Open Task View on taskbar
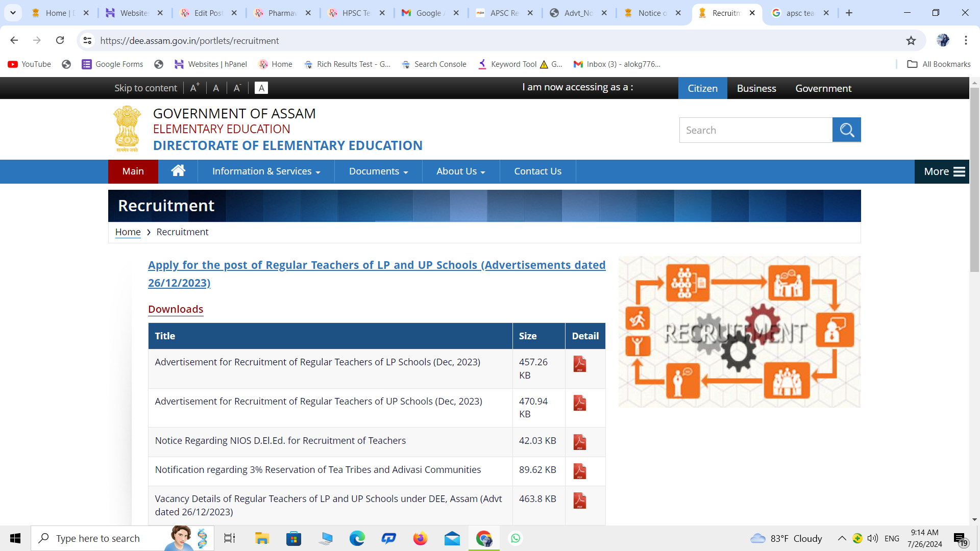 (x=230, y=538)
